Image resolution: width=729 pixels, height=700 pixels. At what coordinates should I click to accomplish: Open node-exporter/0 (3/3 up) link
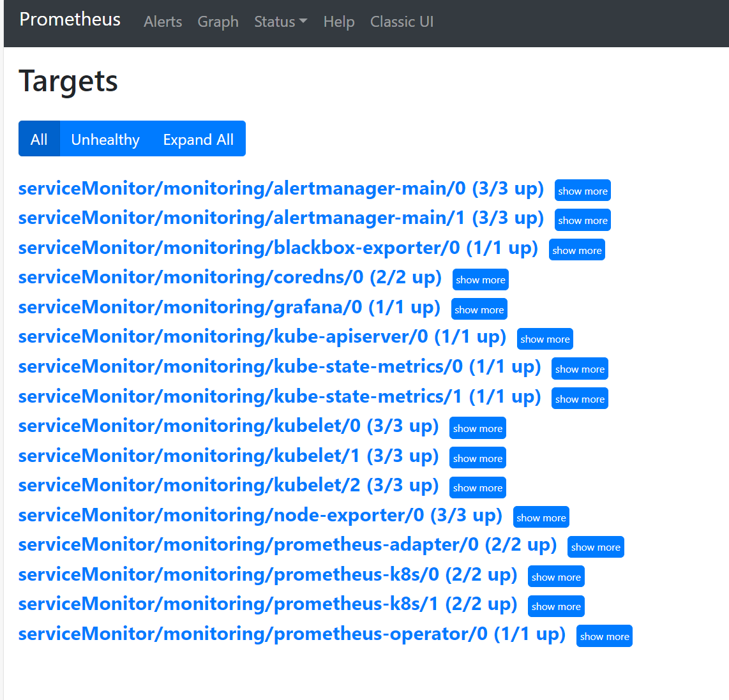[x=260, y=516]
